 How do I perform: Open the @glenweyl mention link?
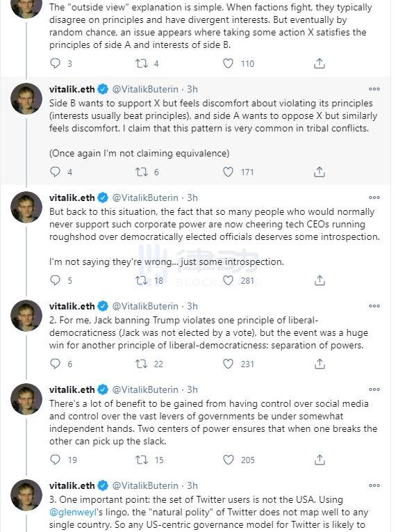[73, 512]
